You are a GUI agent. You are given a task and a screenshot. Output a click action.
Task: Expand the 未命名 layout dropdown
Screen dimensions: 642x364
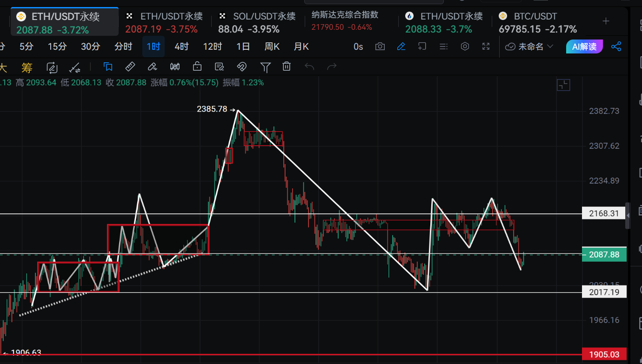(529, 46)
